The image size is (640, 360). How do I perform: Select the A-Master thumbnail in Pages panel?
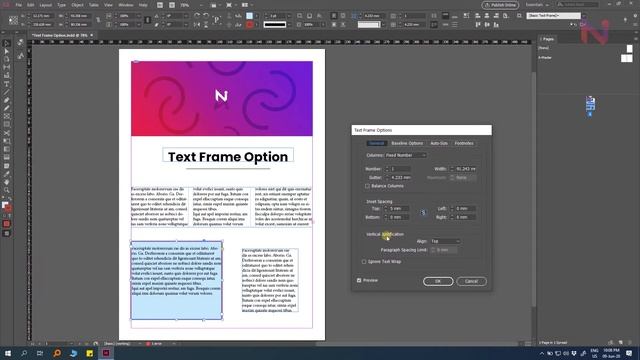627,58
